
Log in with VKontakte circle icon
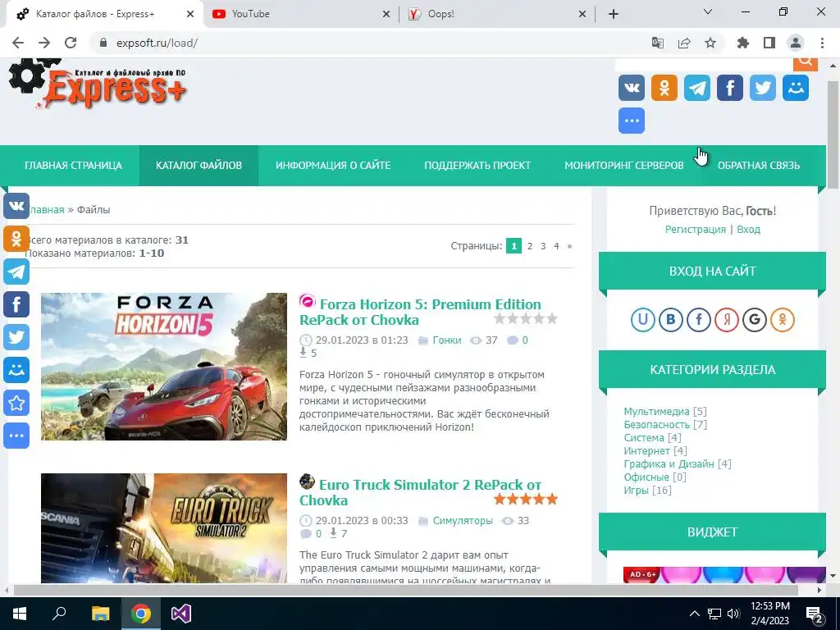pos(671,320)
